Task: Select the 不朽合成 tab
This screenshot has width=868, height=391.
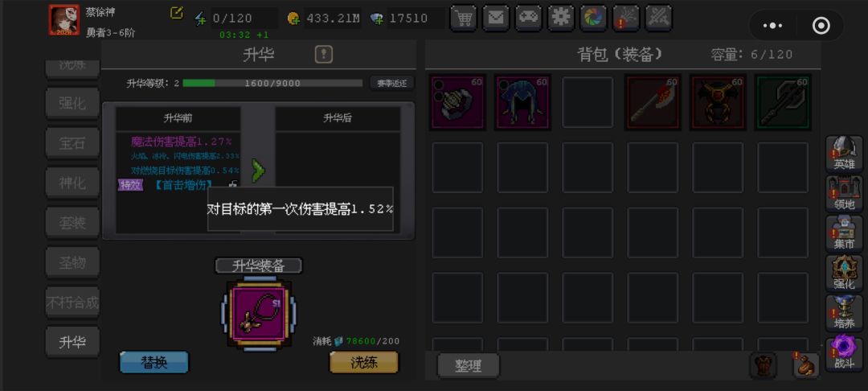Action: coord(72,303)
